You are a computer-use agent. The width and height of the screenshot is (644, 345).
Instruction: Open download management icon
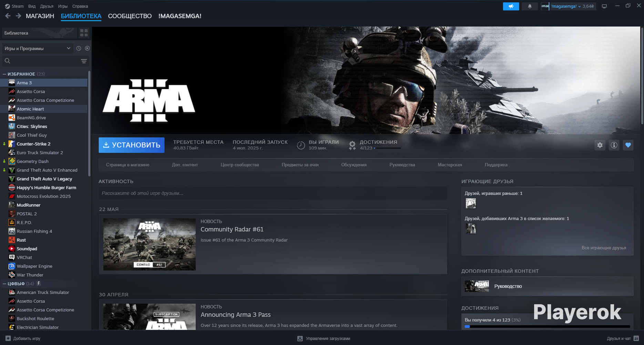pyautogui.click(x=300, y=338)
